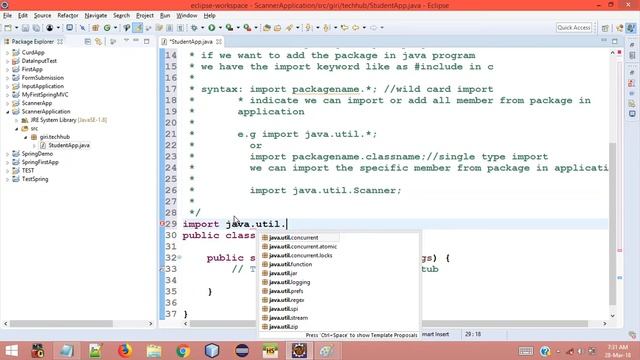Click the Back navigation arrow icon
The width and height of the screenshot is (640, 360).
point(356,28)
